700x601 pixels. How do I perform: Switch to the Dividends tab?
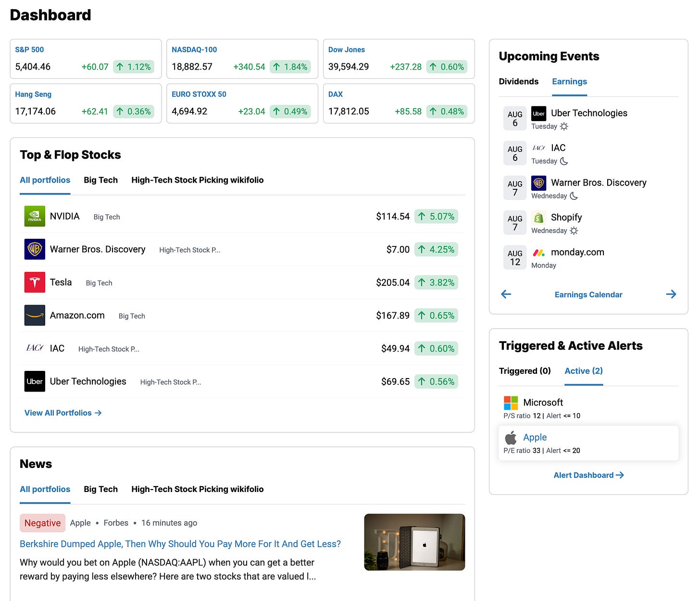[518, 81]
